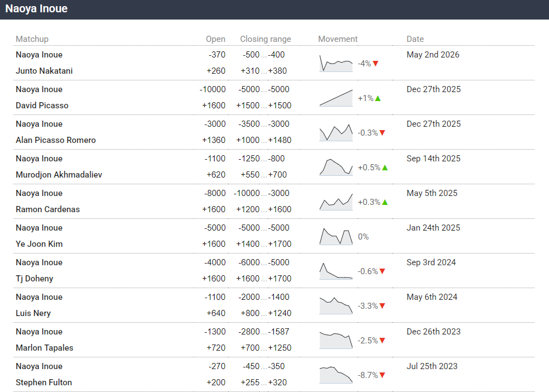Viewport: 549px width, 392px height.
Task: Click the -270 opening odds value
Action: [217, 366]
